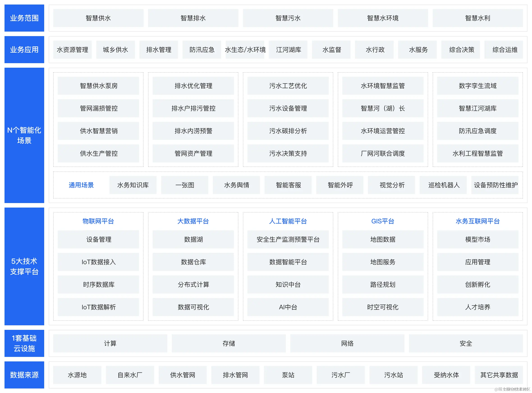Click the 业务范围 sidebar block

[24, 18]
